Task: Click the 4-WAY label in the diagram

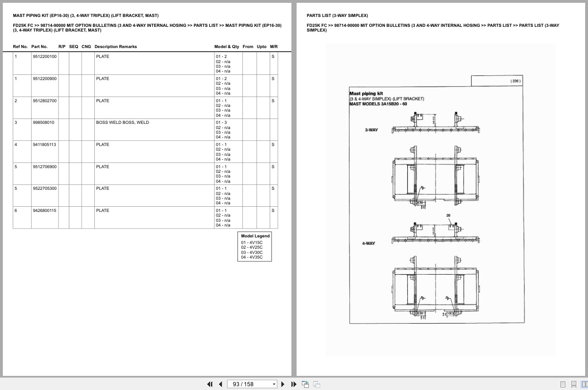Action: coord(369,244)
